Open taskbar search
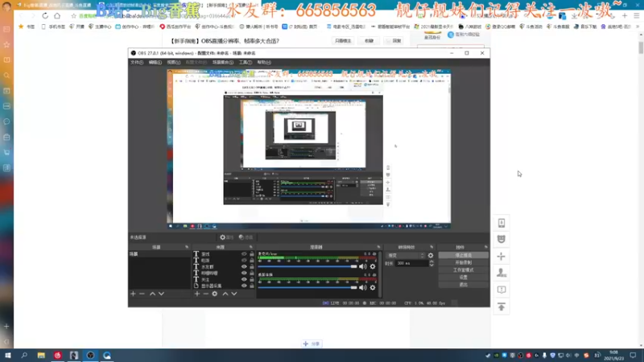644x362 pixels. click(x=24, y=356)
